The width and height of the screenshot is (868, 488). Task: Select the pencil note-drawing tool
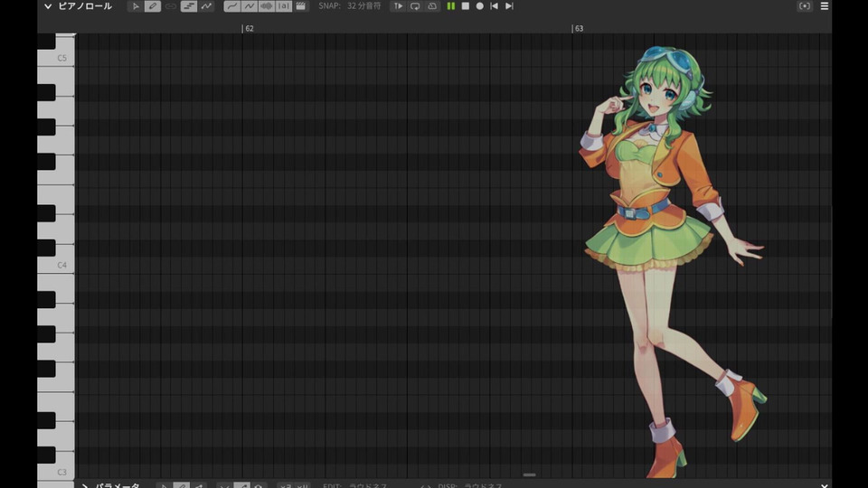pos(153,6)
